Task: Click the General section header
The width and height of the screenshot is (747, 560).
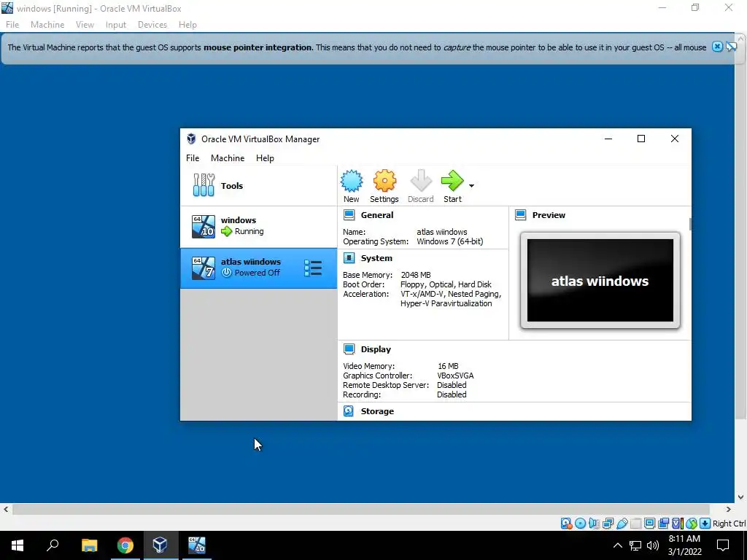Action: (377, 215)
